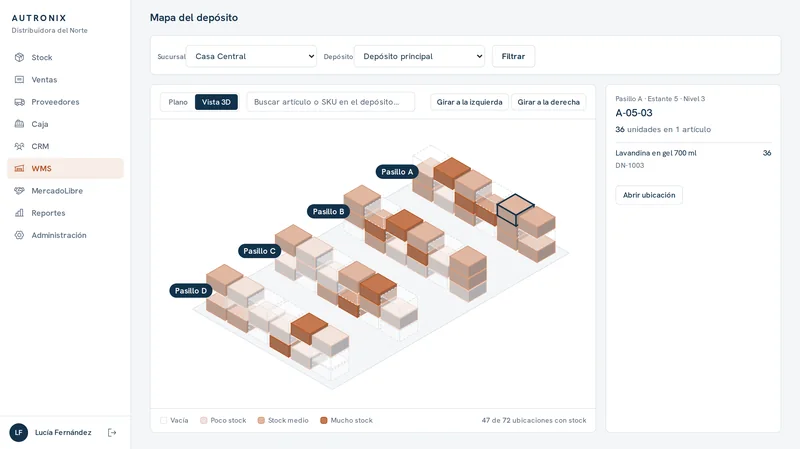Click the Abrir ubicación button
Viewport: 800px width, 449px height.
[649, 195]
